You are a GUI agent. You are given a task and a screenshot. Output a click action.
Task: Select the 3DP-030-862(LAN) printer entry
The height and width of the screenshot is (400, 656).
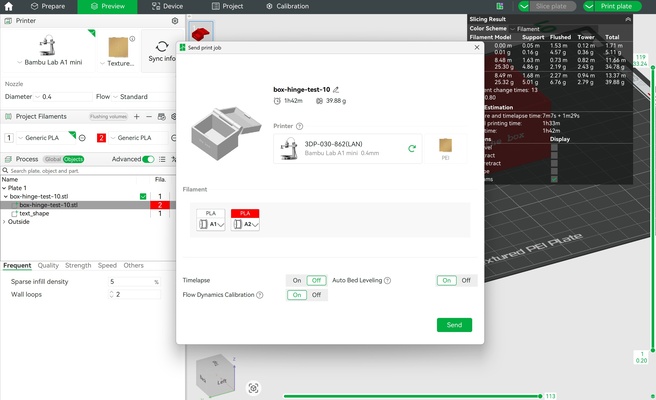click(x=347, y=148)
